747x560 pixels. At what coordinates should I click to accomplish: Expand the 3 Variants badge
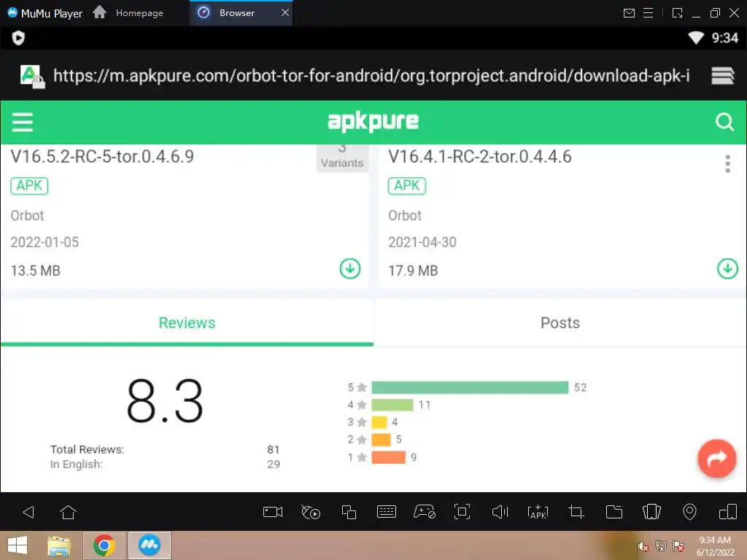tap(342, 157)
